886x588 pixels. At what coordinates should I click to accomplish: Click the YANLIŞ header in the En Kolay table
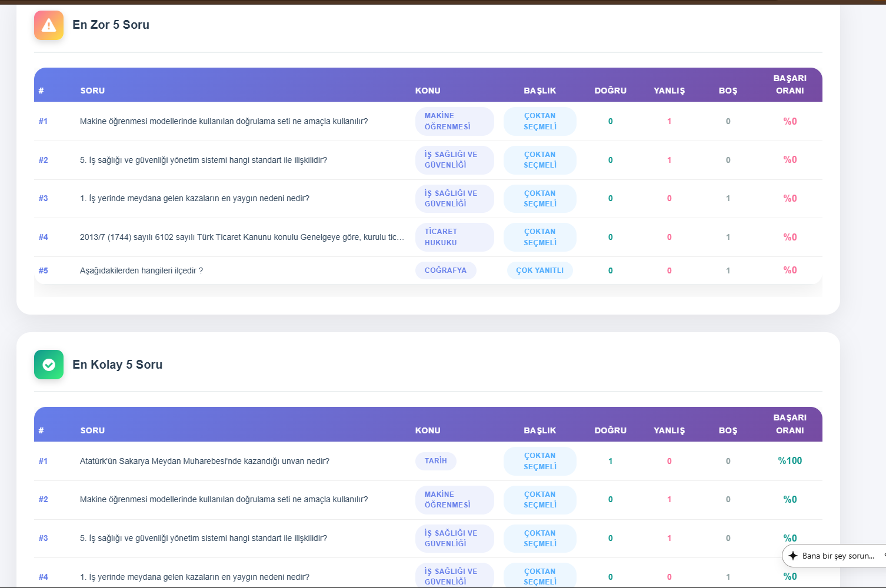click(x=669, y=430)
